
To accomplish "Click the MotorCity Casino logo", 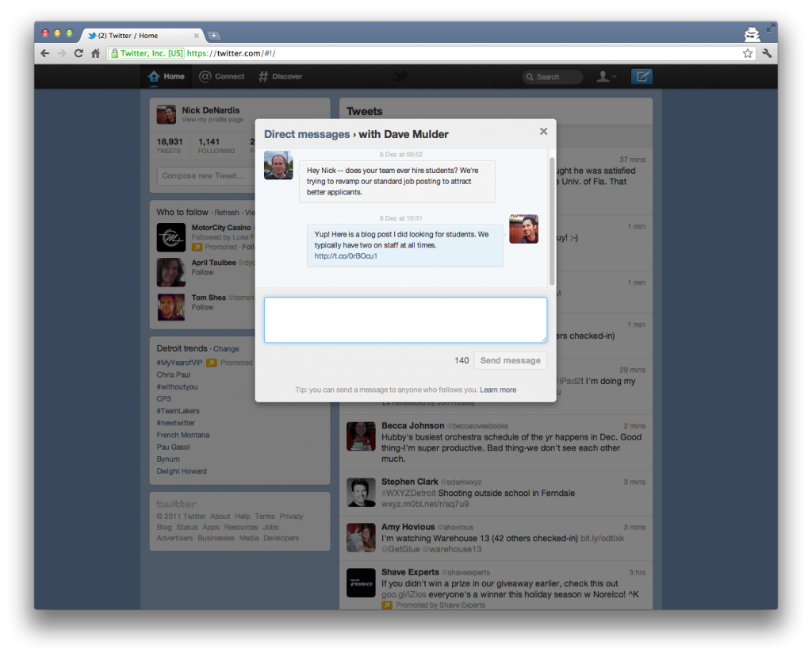I will click(x=171, y=237).
